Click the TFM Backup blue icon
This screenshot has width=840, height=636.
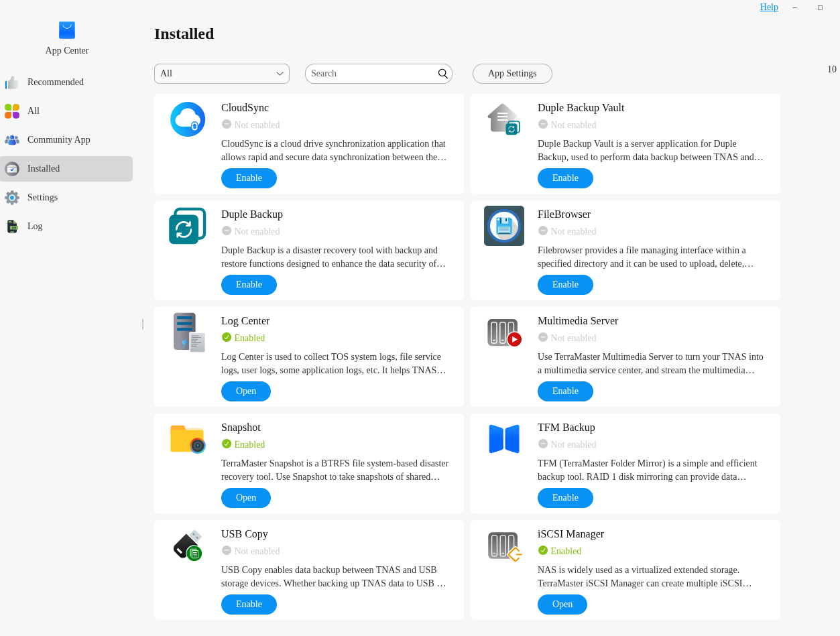tap(504, 439)
